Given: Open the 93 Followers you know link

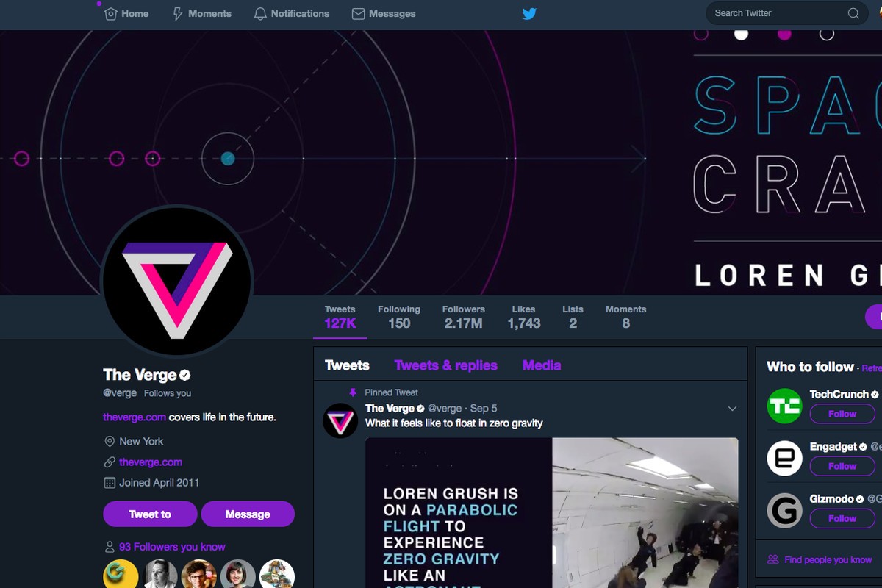Looking at the screenshot, I should [x=172, y=547].
